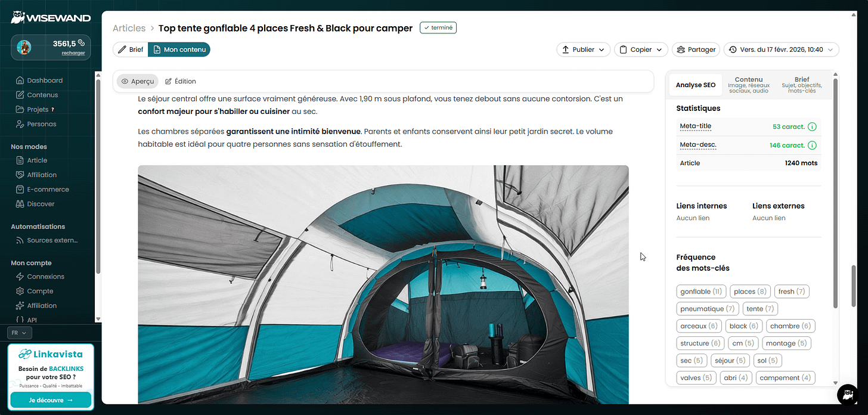868x415 pixels.
Task: Click the 1240 mots article count
Action: point(801,163)
